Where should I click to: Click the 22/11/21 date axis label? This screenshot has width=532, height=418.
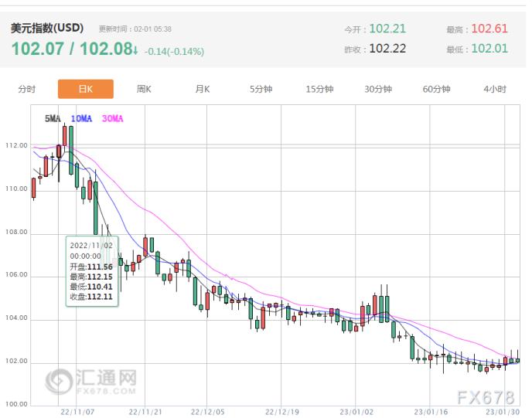[x=145, y=413]
